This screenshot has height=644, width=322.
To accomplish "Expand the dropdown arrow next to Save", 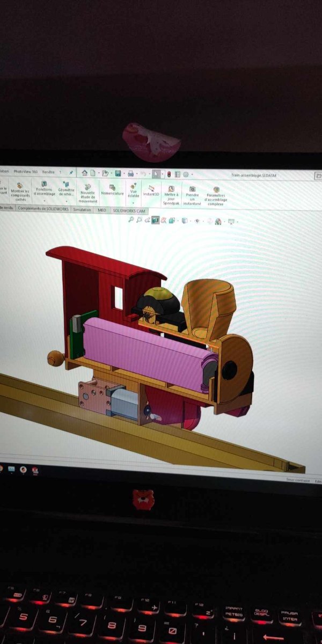I will tap(124, 174).
